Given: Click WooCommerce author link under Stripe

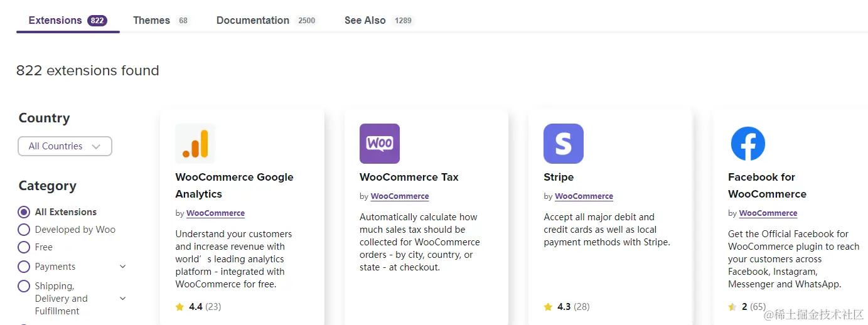Looking at the screenshot, I should (584, 196).
